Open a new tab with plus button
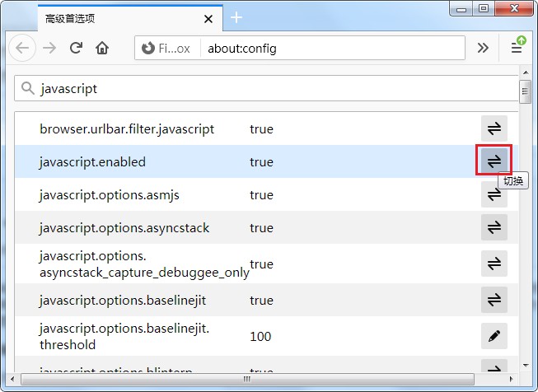538x392 pixels. [236, 17]
